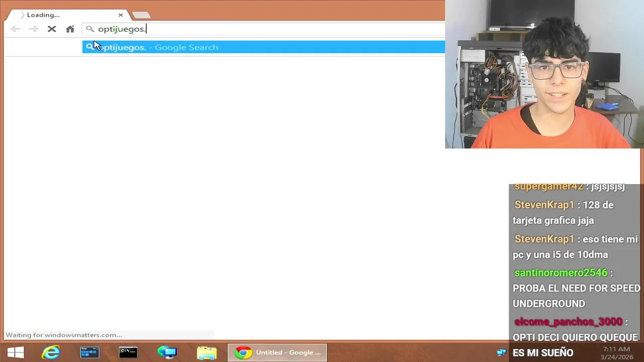Select the 'optijuegos. - Google Search' suggestion
This screenshot has height=362, width=644.
pos(264,47)
